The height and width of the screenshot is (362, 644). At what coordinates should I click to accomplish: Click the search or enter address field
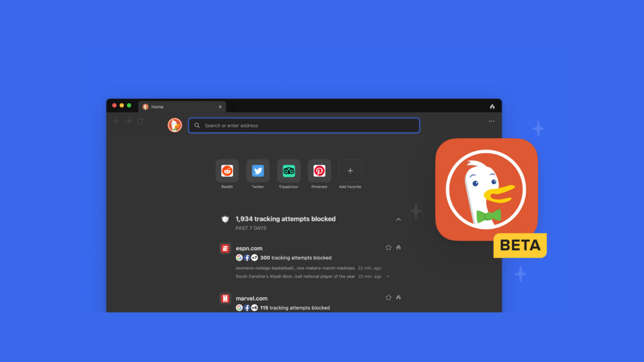(x=304, y=125)
